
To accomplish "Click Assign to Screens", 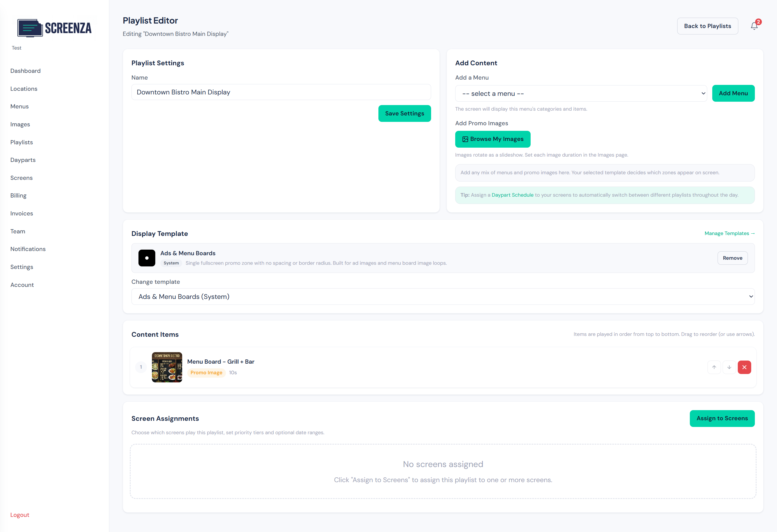I will 722,418.
